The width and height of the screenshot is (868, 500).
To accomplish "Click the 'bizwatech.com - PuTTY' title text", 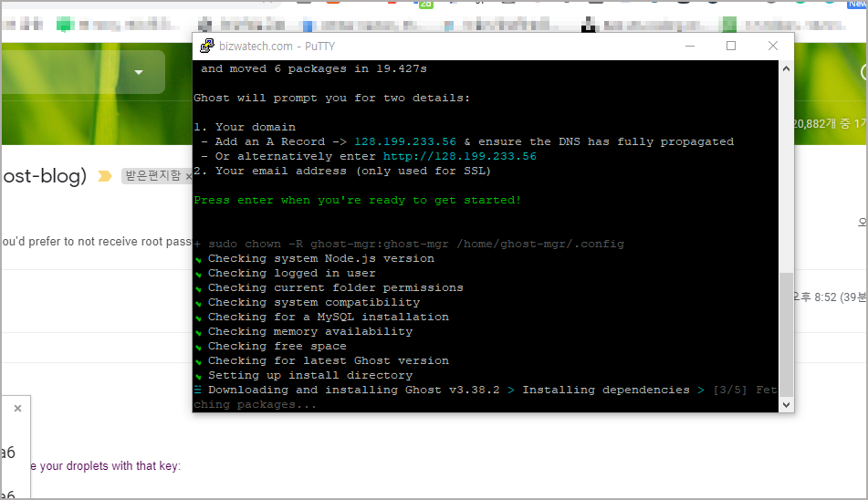I will [277, 47].
